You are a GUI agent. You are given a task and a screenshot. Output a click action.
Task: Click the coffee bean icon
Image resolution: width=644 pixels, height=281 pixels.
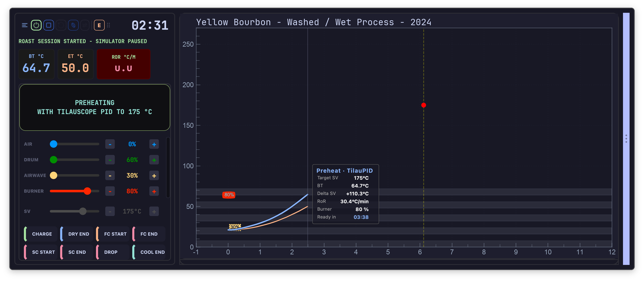73,25
